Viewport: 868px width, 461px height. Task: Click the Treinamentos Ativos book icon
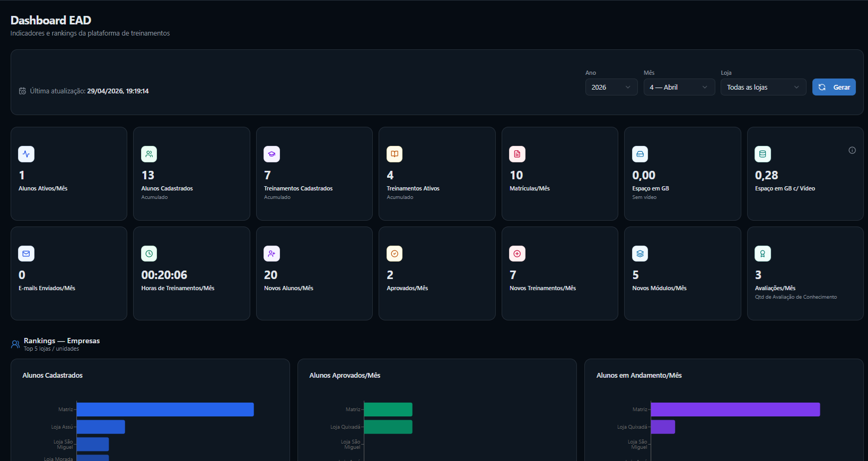[394, 154]
